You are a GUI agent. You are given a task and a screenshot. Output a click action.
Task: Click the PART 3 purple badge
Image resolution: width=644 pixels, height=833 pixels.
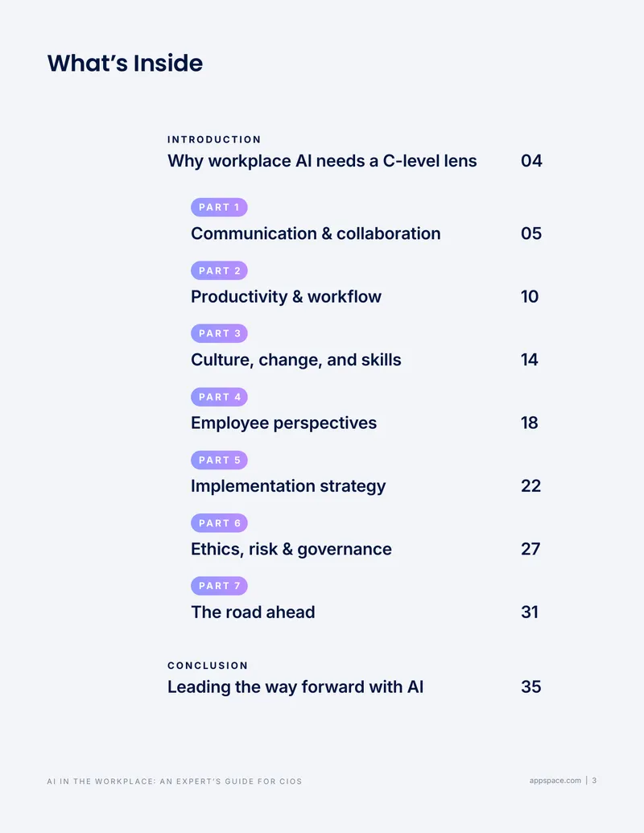coord(219,334)
